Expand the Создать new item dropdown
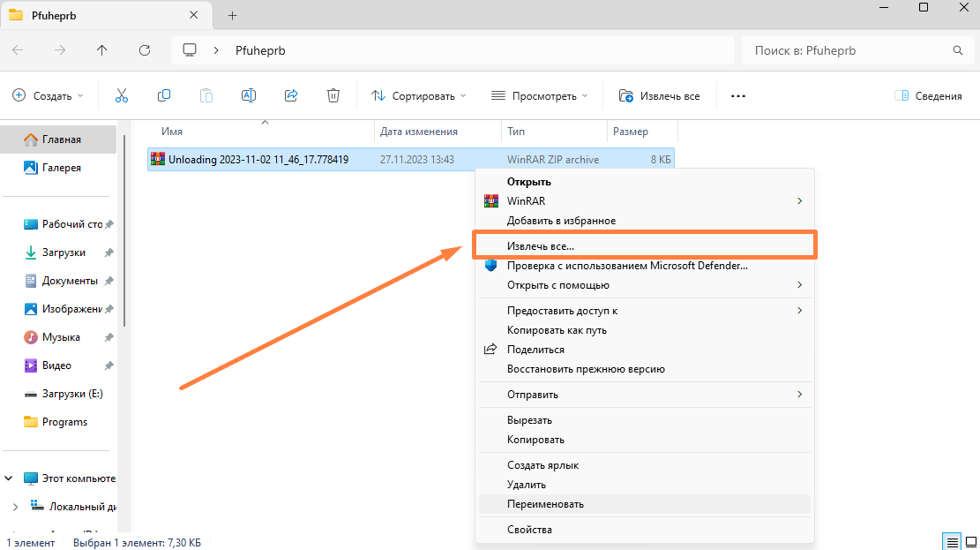 [49, 95]
